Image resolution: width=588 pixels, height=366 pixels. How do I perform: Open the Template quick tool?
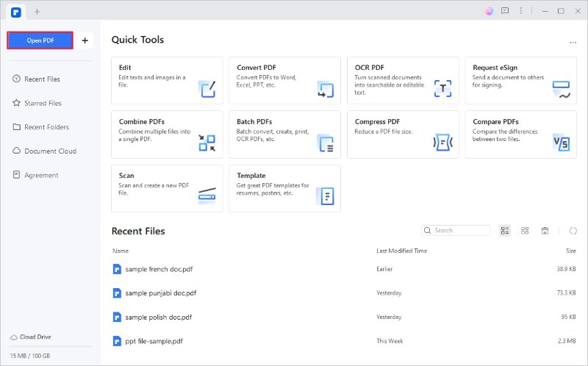(x=284, y=188)
